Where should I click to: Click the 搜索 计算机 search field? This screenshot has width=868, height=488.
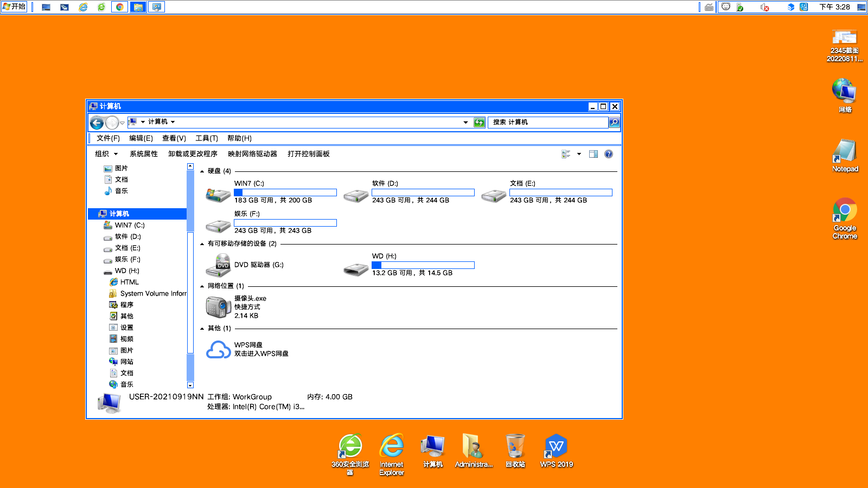548,123
